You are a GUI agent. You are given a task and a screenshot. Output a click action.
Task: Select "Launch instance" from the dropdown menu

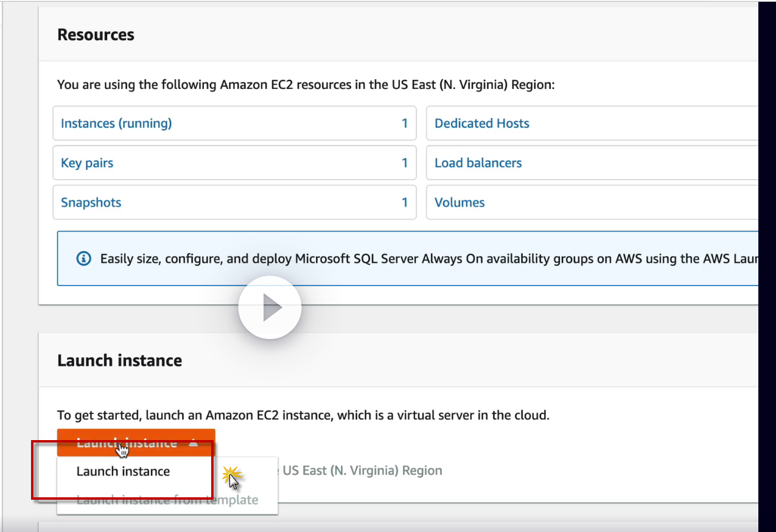pos(123,471)
